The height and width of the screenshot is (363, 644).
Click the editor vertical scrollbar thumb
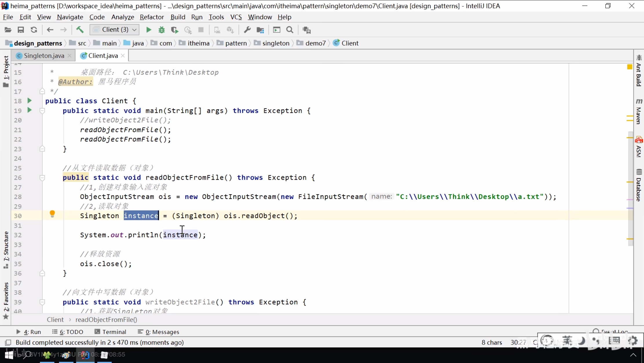coord(631,188)
